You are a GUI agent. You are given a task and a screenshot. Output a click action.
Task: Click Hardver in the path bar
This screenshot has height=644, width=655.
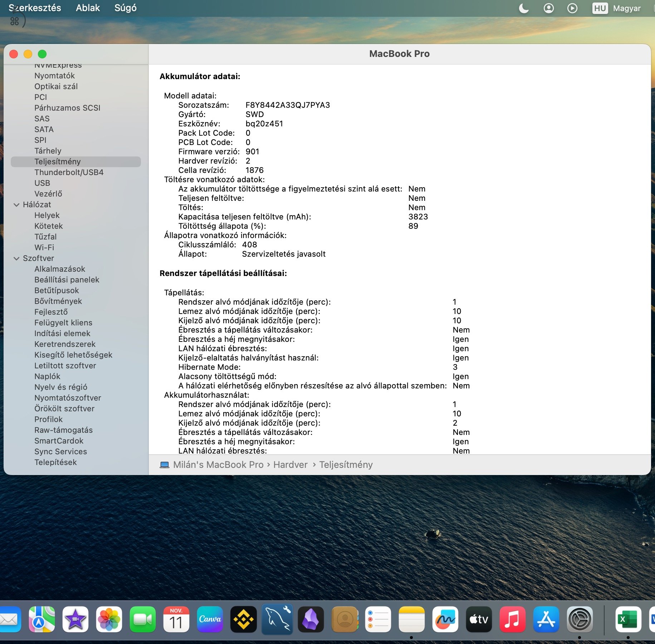tap(290, 465)
